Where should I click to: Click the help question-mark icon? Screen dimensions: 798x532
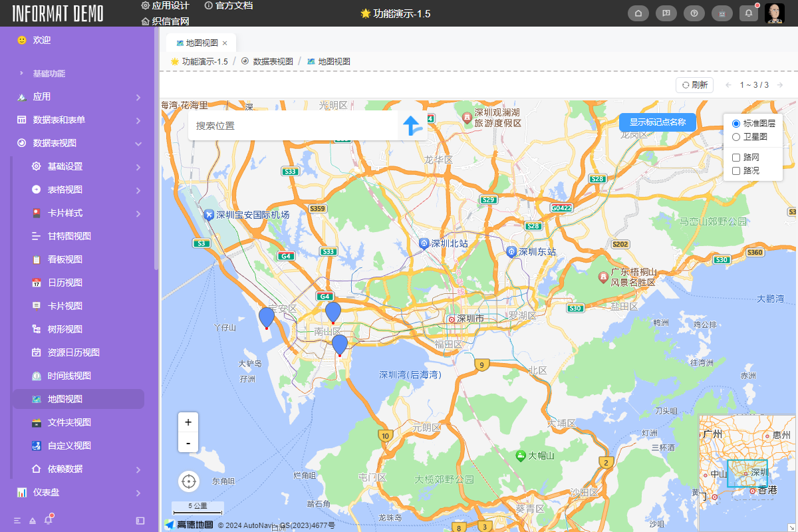pos(694,13)
